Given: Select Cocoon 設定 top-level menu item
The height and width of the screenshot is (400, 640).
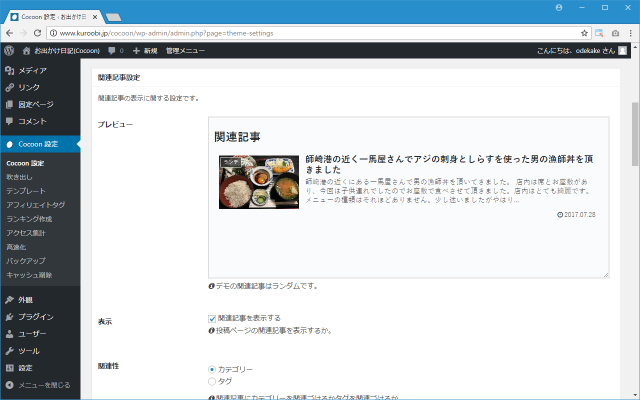Looking at the screenshot, I should tap(40, 144).
